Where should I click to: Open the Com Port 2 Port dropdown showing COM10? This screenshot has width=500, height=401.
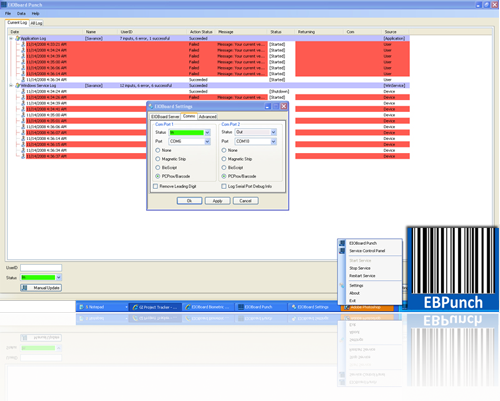pos(274,141)
